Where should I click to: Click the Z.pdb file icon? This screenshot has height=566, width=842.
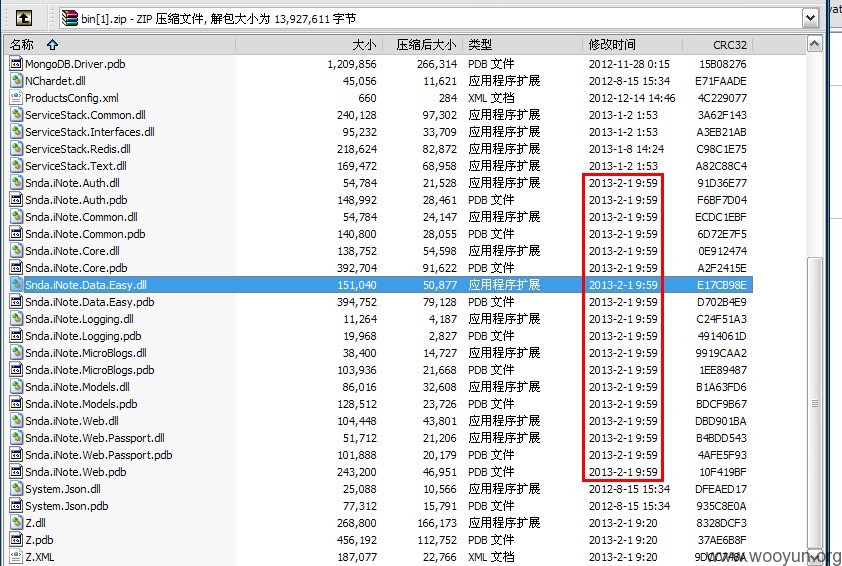[x=17, y=540]
